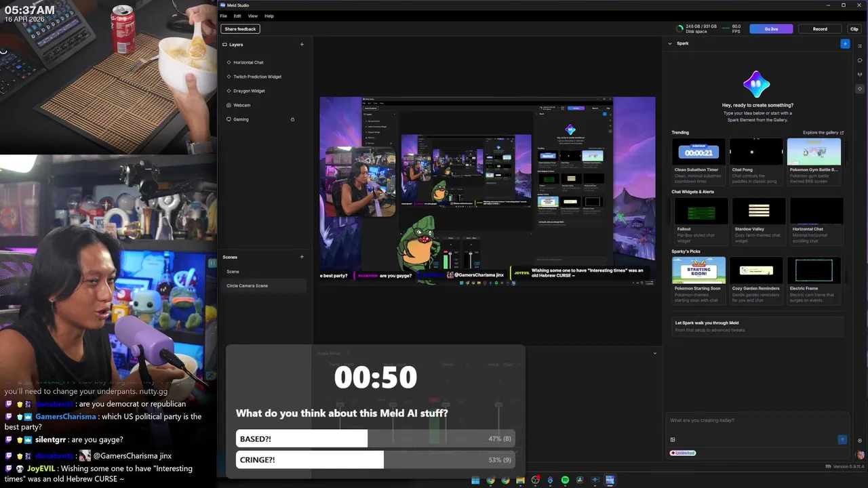Open File Explorer from the taskbar
The height and width of the screenshot is (488, 868).
pyautogui.click(x=520, y=481)
